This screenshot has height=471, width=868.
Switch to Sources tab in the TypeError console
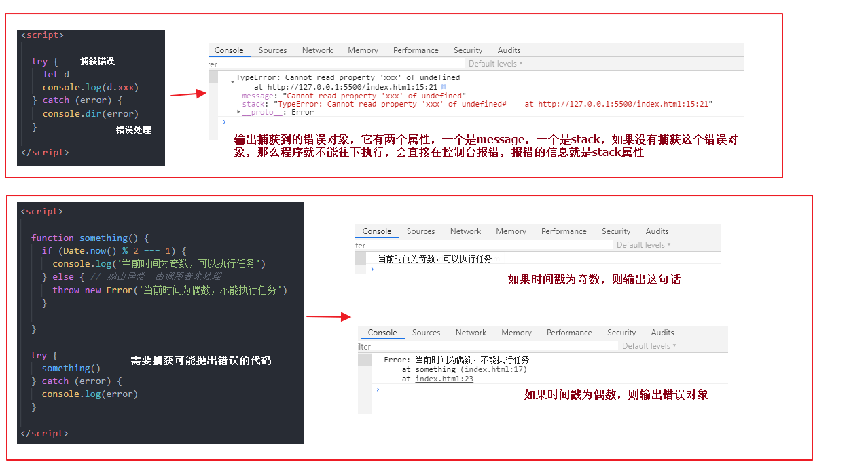click(x=273, y=50)
